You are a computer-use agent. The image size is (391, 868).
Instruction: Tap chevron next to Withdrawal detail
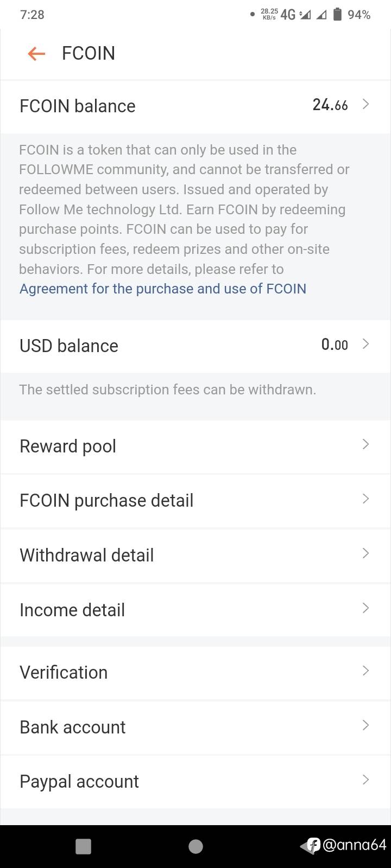click(365, 554)
